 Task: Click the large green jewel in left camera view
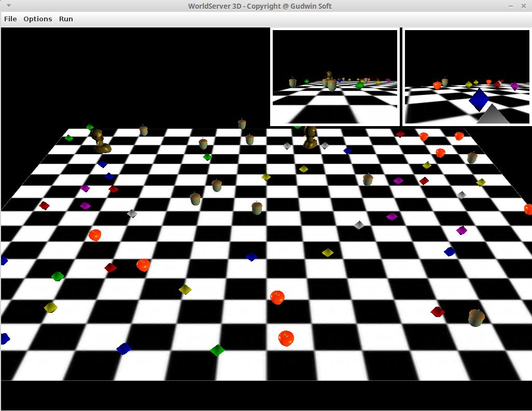coord(359,85)
